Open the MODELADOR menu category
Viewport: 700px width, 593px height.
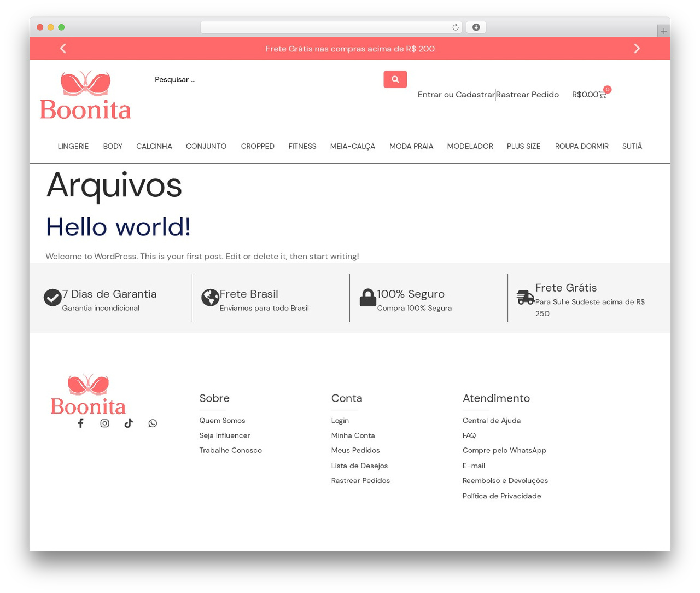(x=470, y=146)
